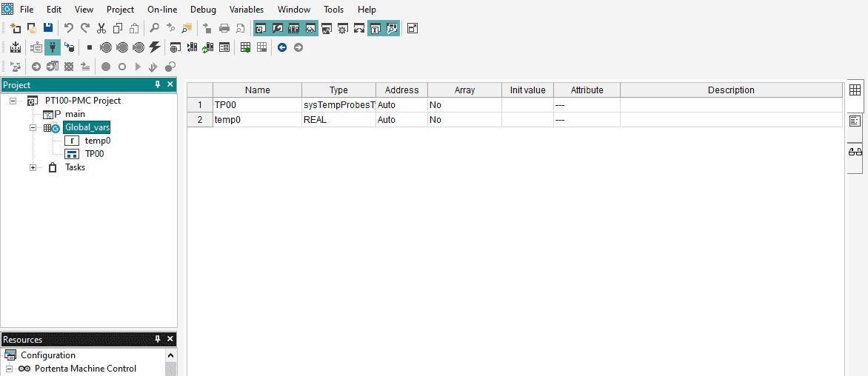Sort by the Name column header

click(x=257, y=90)
